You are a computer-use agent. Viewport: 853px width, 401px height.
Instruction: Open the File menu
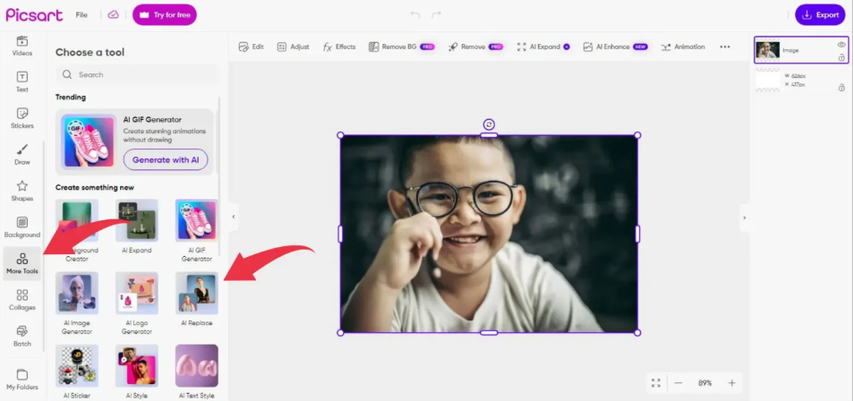pyautogui.click(x=82, y=15)
